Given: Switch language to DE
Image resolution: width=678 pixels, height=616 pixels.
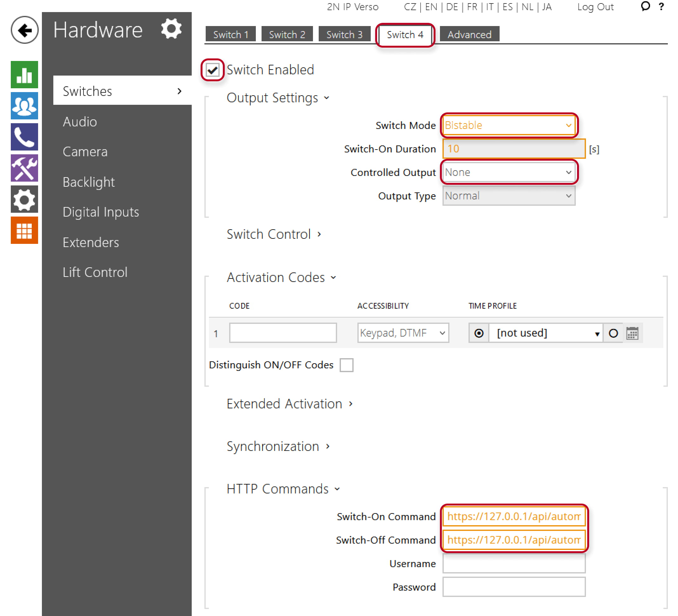Looking at the screenshot, I should pos(452,7).
